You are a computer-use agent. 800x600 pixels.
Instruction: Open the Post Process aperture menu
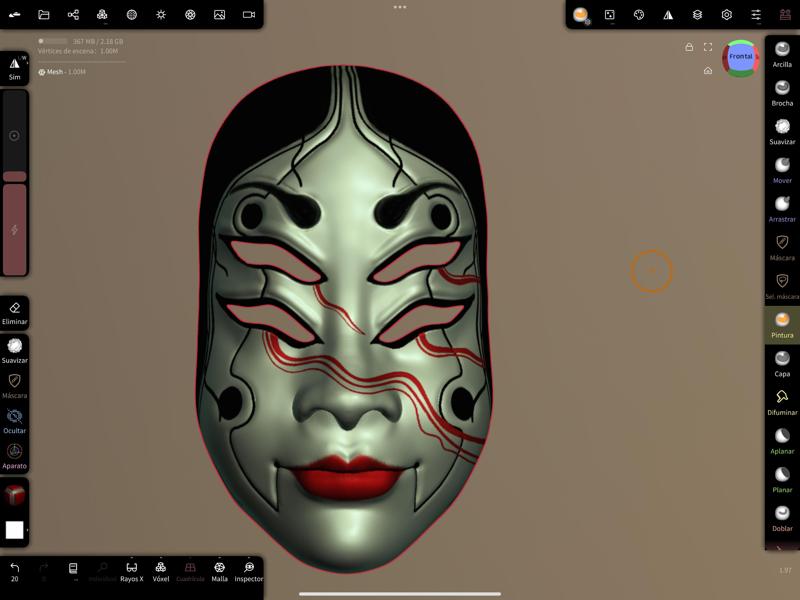point(190,15)
